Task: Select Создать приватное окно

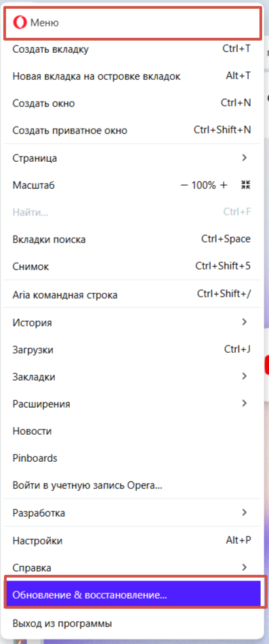Action: click(x=132, y=130)
